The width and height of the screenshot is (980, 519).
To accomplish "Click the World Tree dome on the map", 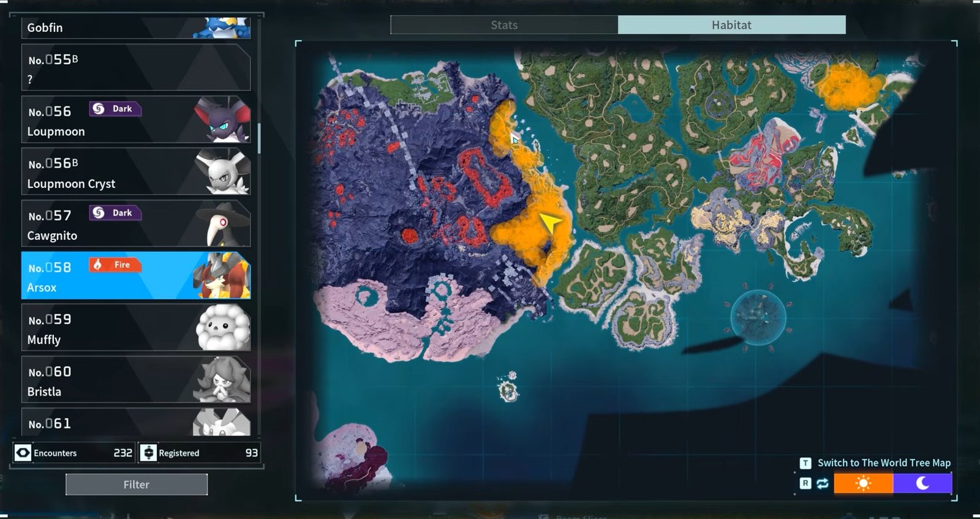I will click(x=758, y=317).
